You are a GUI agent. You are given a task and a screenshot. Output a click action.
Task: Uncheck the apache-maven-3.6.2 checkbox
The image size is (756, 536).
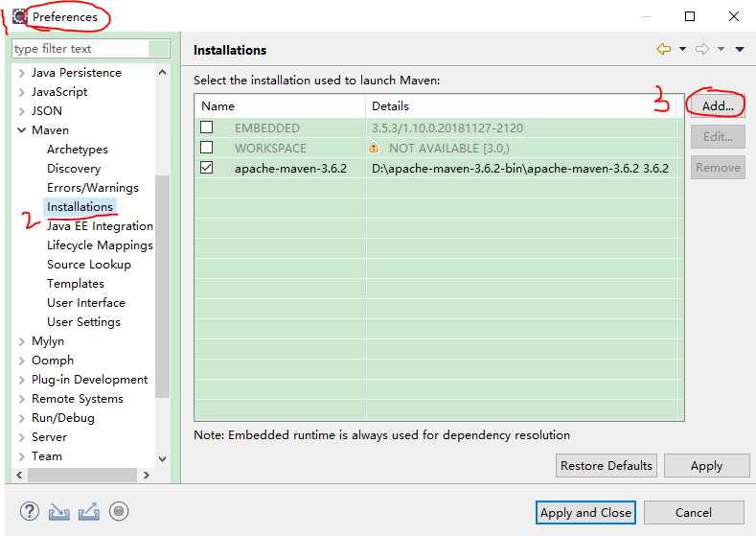206,168
